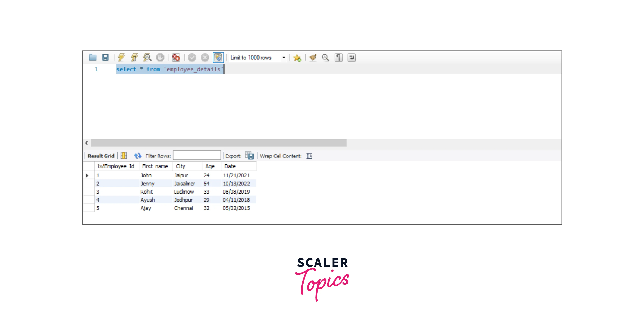Stop query execution hand icon
Image resolution: width=644 pixels, height=336 pixels.
[160, 58]
